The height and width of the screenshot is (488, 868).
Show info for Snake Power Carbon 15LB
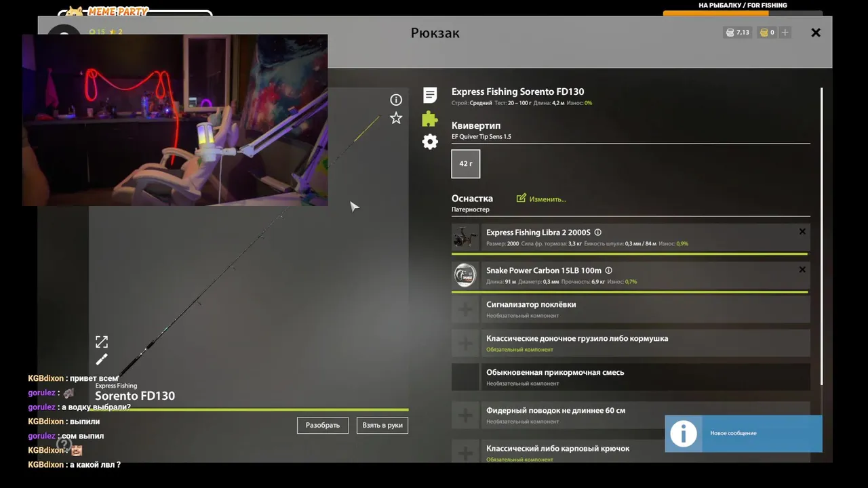click(x=608, y=270)
